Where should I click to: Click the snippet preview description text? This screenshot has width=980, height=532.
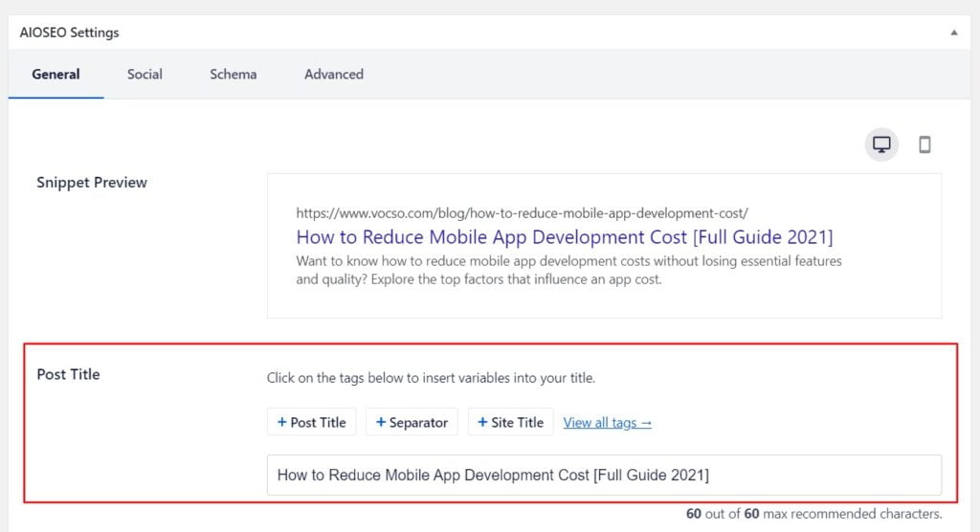568,270
